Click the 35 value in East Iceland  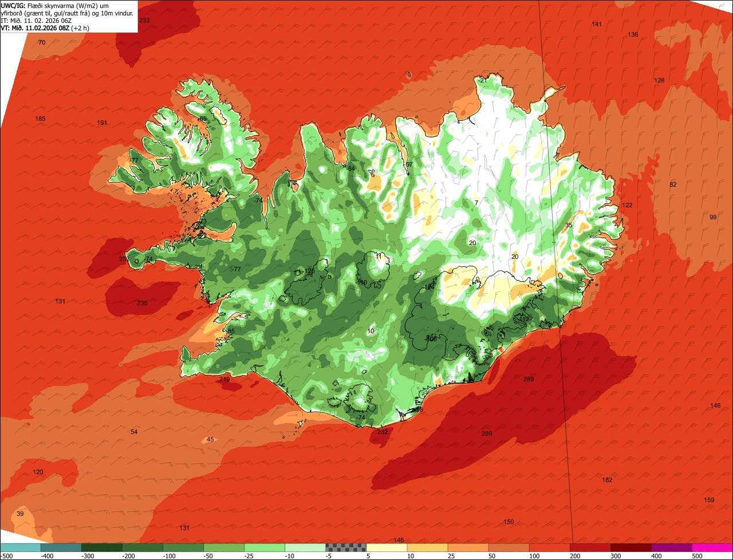tap(569, 225)
